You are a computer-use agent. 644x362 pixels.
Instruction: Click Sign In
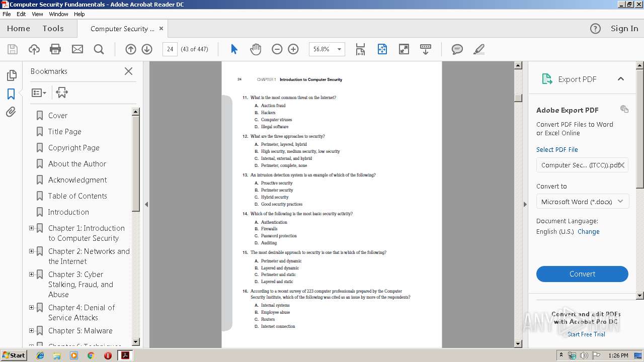[x=624, y=29]
